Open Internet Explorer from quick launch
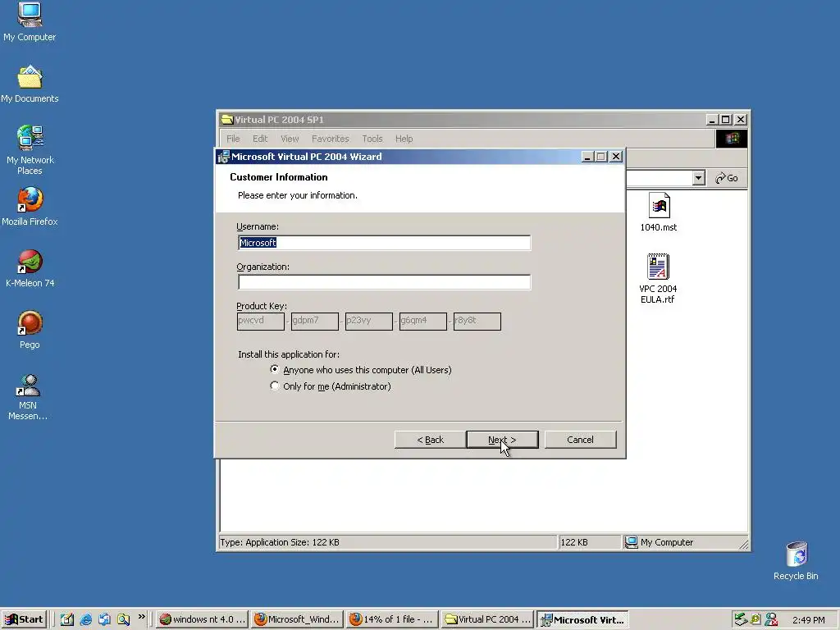The height and width of the screenshot is (630, 840). pos(85,619)
